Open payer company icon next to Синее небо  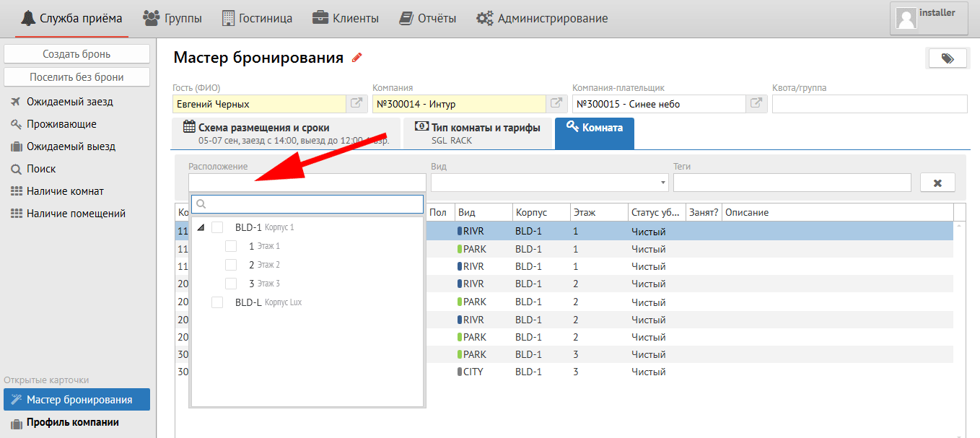coord(756,103)
